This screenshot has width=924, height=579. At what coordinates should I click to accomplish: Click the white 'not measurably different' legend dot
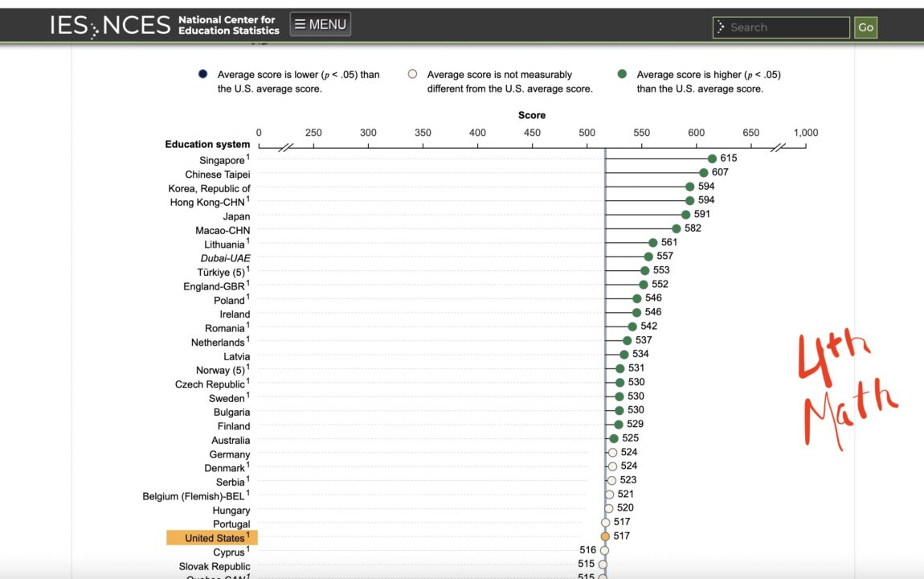coord(412,74)
